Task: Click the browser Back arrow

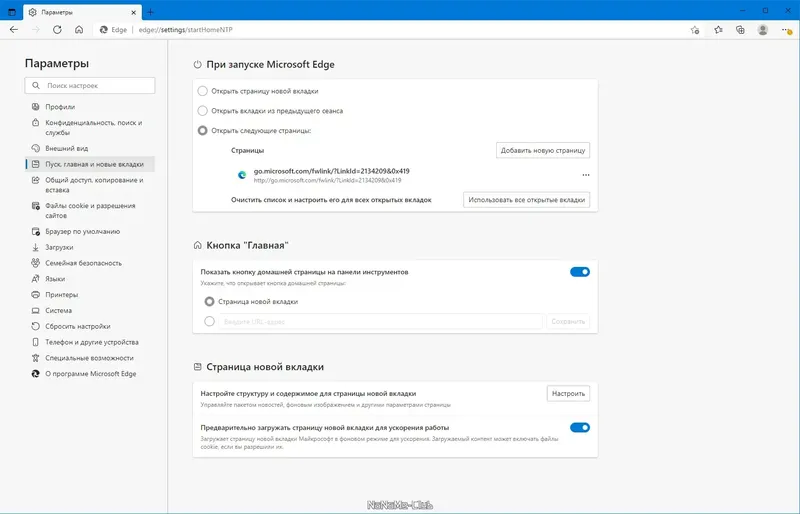Action: click(14, 31)
